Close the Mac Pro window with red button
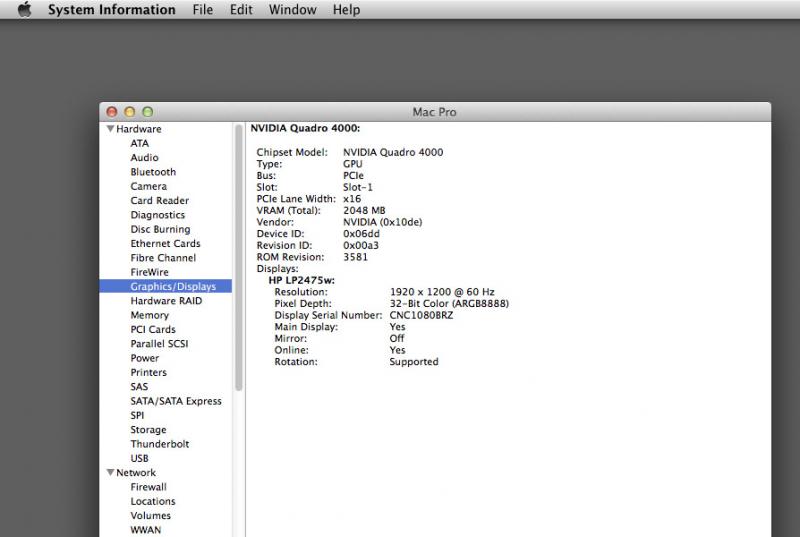Screen dimensions: 800x537 click(x=112, y=112)
